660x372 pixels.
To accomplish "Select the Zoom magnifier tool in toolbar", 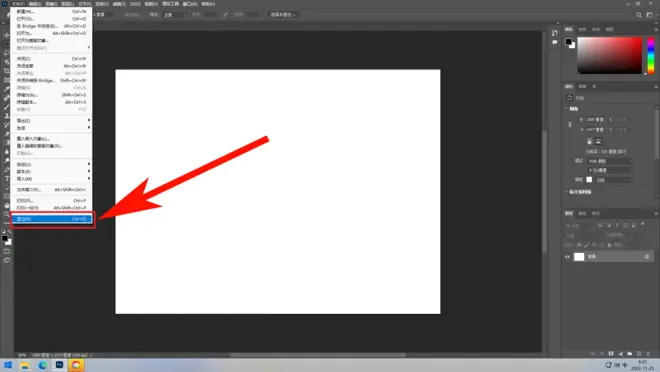I will coord(6,214).
